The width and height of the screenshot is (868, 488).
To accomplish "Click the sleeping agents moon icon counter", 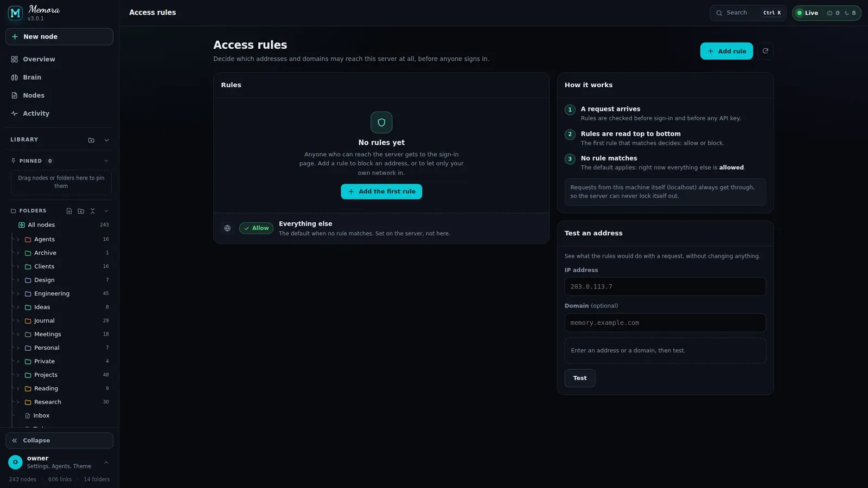I will point(850,13).
